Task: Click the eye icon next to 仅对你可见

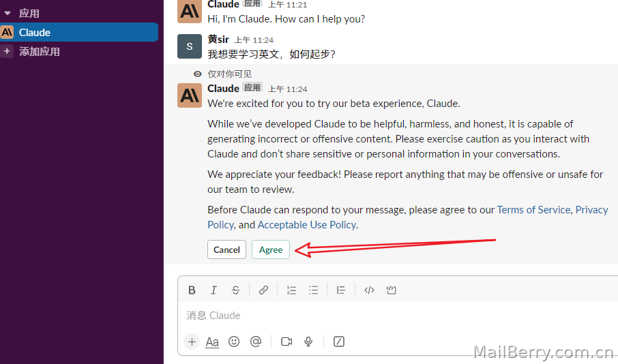Action: click(x=197, y=74)
